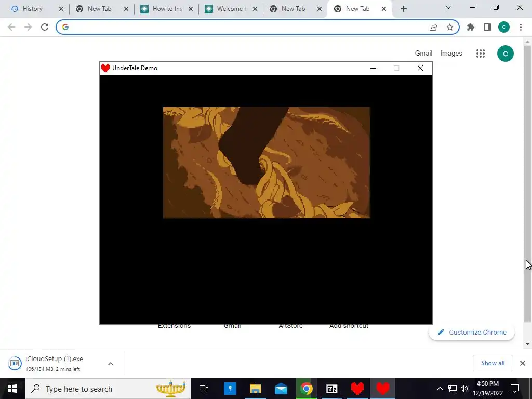Image resolution: width=532 pixels, height=399 pixels.
Task: Expand the tab search chevron
Action: tap(448, 7)
